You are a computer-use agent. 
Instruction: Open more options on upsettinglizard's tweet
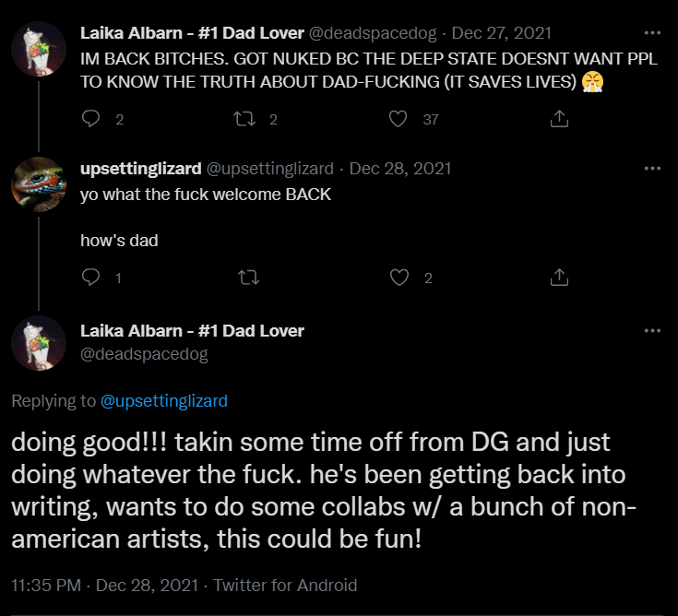coord(652,169)
